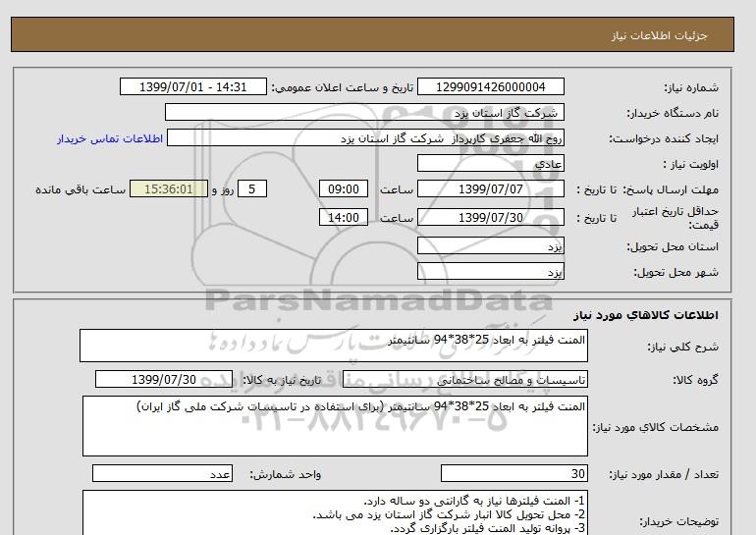Viewport: 756px width, 535px height.
Task: Select the need number field 1299091426000004
Action: [490, 86]
